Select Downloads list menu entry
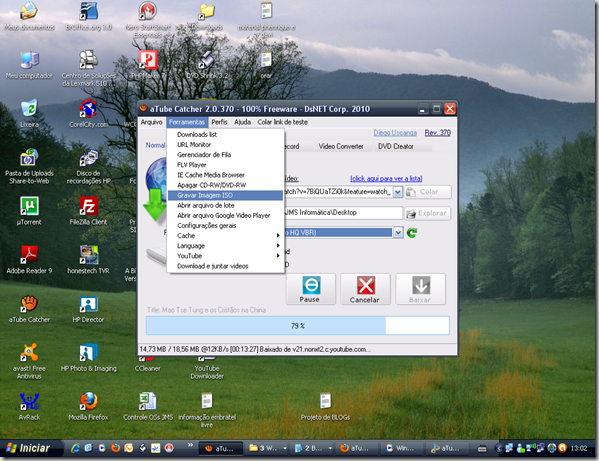The width and height of the screenshot is (599, 461). [225, 134]
